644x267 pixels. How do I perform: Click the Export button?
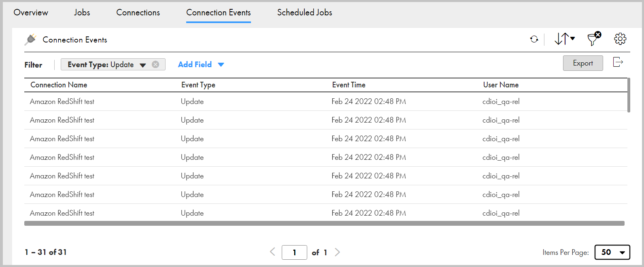tap(583, 63)
